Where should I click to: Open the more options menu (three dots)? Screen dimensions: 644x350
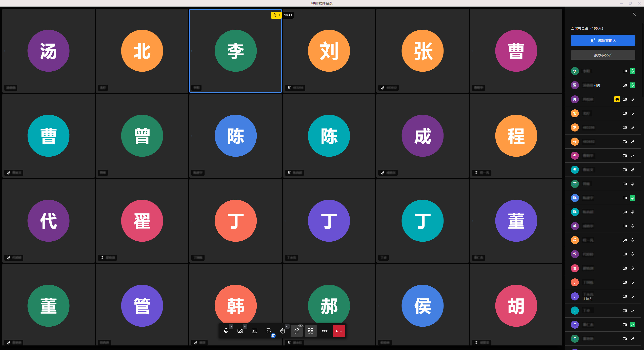click(325, 331)
